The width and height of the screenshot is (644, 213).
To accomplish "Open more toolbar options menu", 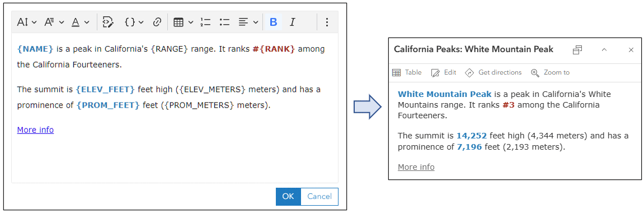I will click(x=327, y=22).
